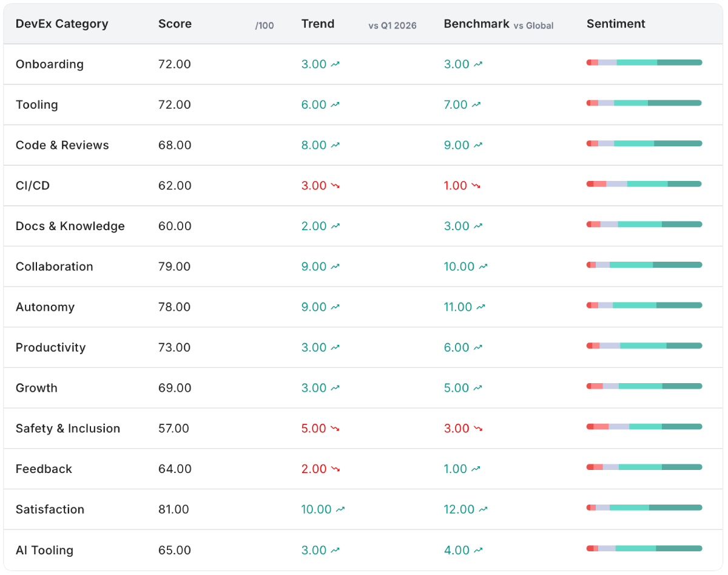728x575 pixels.
Task: Click the Satisfaction benchmark arrow icon
Action: (x=484, y=509)
